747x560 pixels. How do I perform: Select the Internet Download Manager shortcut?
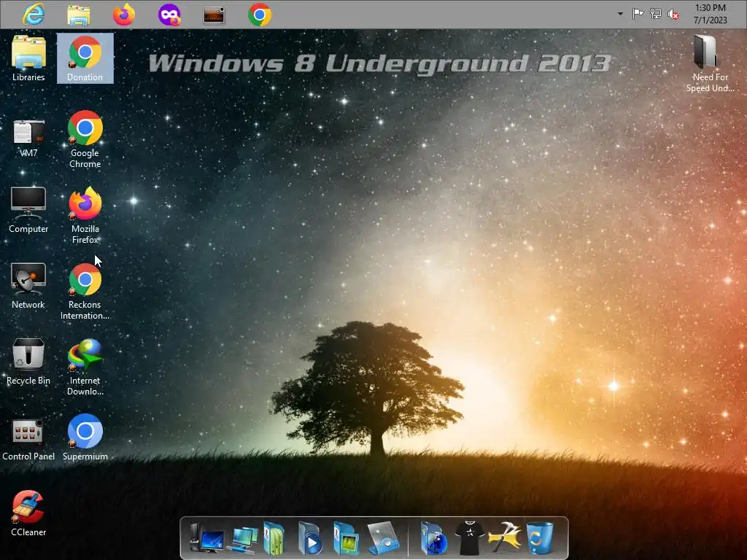(85, 367)
